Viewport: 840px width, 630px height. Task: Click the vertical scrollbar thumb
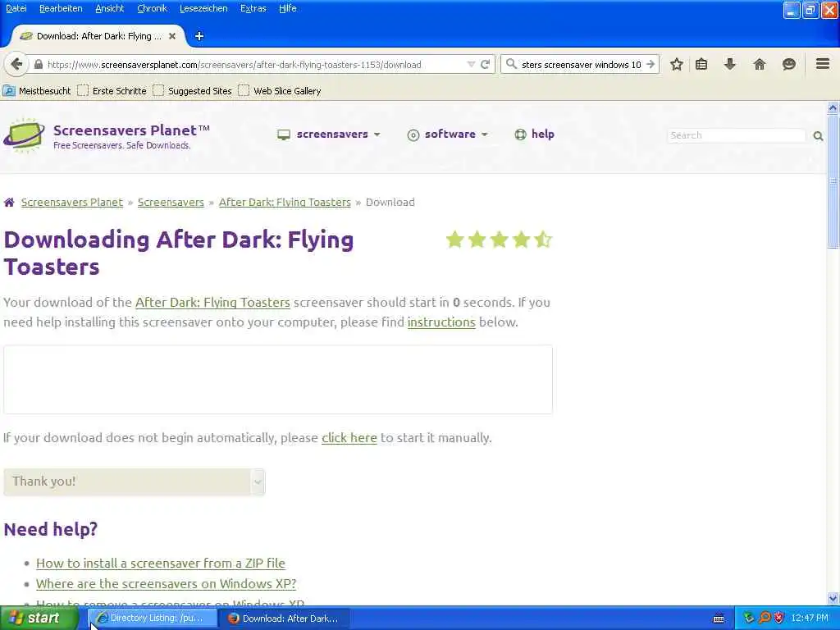pyautogui.click(x=833, y=181)
